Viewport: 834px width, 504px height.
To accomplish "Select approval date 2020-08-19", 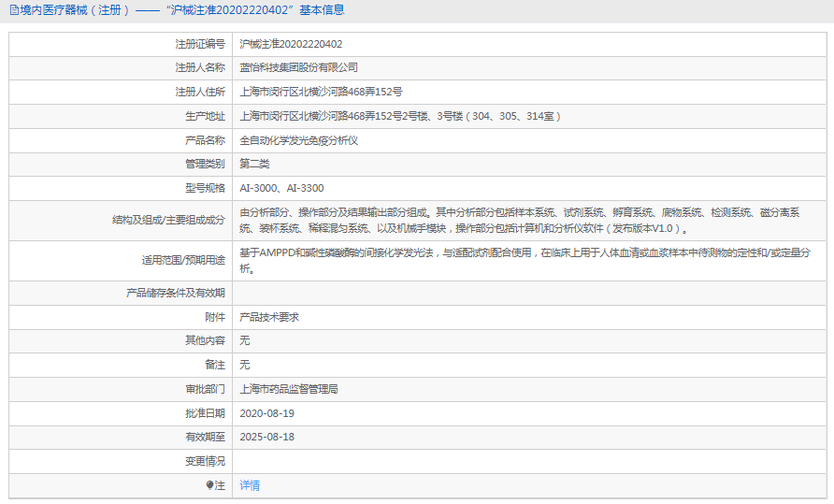I will click(x=266, y=413).
